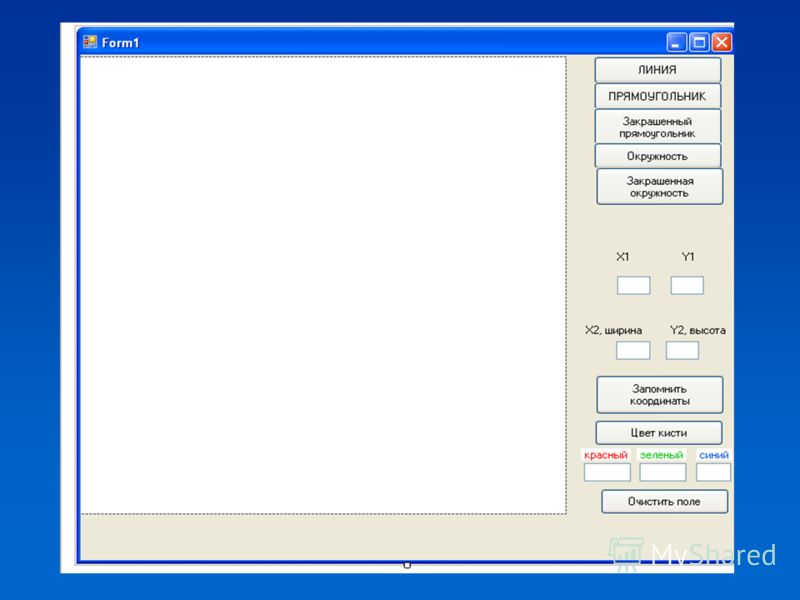Click the зеленый label

(x=661, y=455)
